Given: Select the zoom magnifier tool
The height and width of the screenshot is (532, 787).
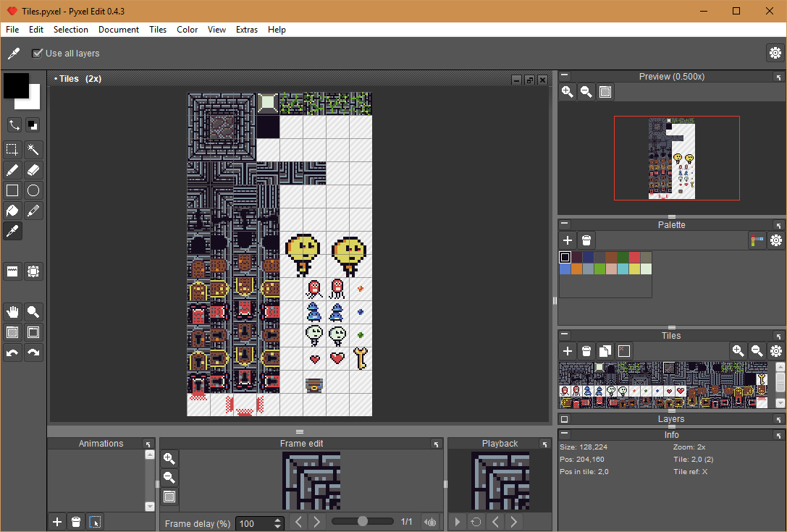Looking at the screenshot, I should [33, 312].
